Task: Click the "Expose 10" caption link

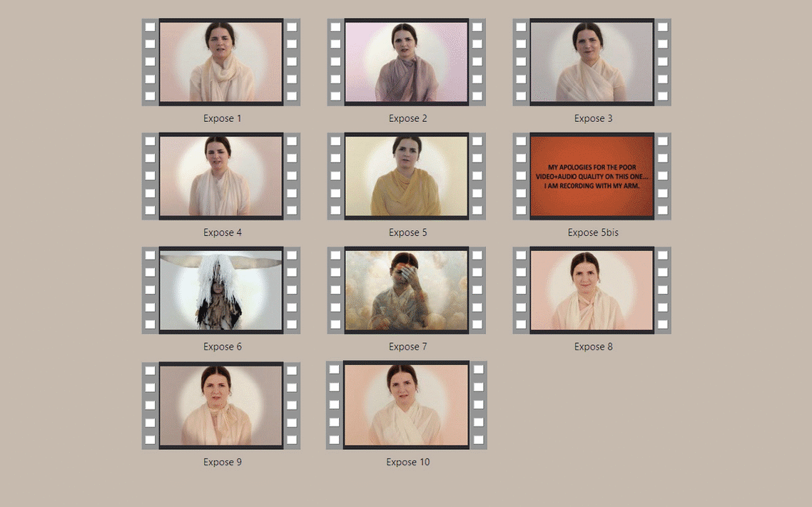Action: (x=407, y=462)
